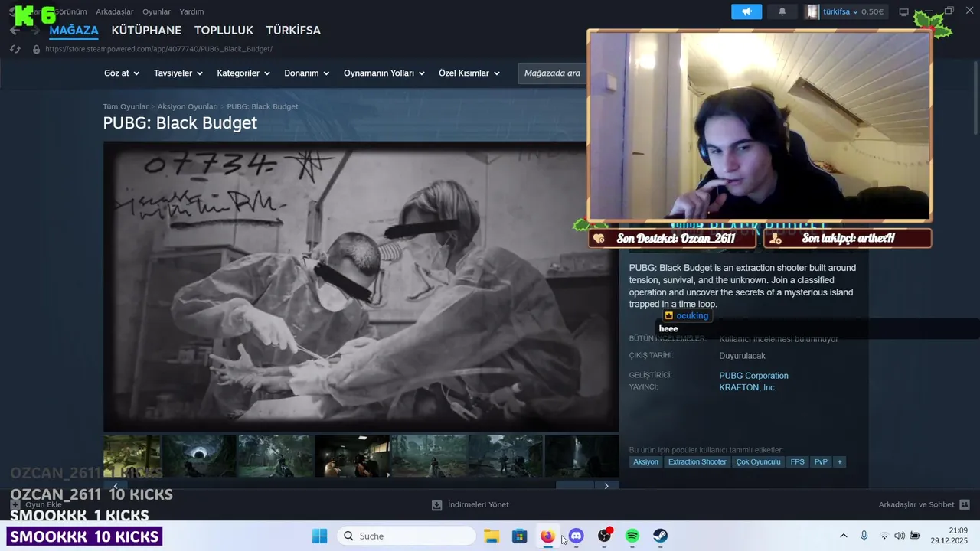980x551 pixels.
Task: Click the Oyun Ekle button
Action: pyautogui.click(x=44, y=505)
